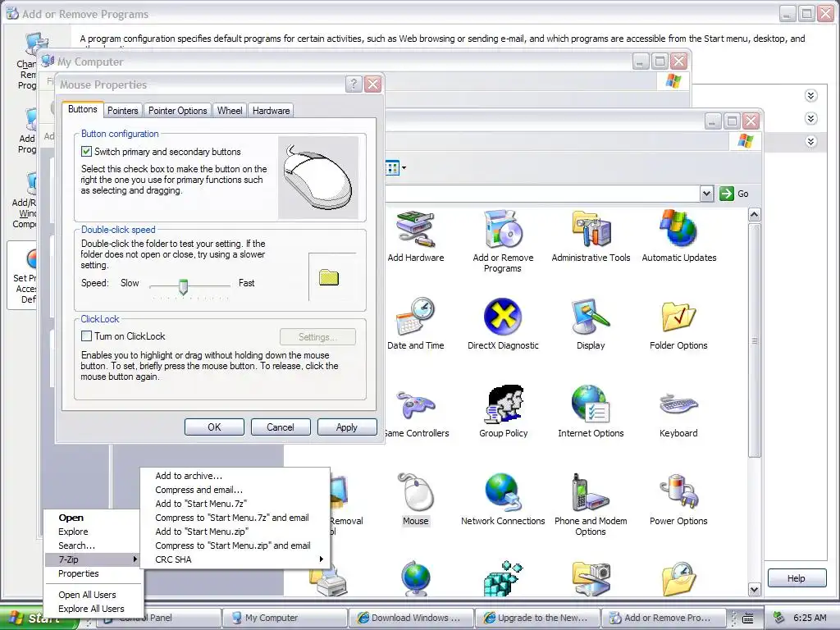Click the double-click speed slider thumb
Image resolution: width=840 pixels, height=630 pixels.
[183, 286]
